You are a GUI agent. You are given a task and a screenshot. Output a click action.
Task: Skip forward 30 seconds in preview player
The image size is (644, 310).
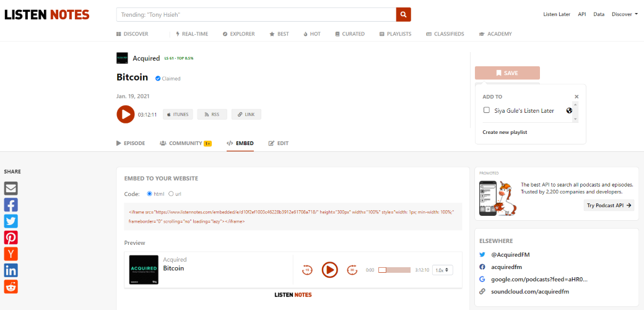(x=352, y=270)
